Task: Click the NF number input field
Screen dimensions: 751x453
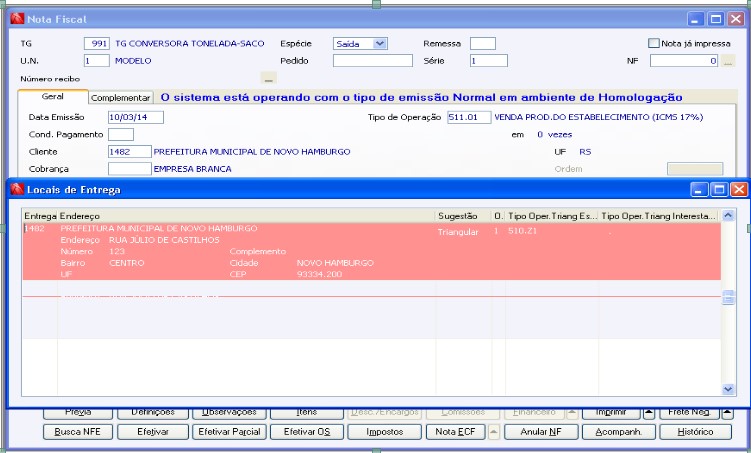Action: (684, 61)
